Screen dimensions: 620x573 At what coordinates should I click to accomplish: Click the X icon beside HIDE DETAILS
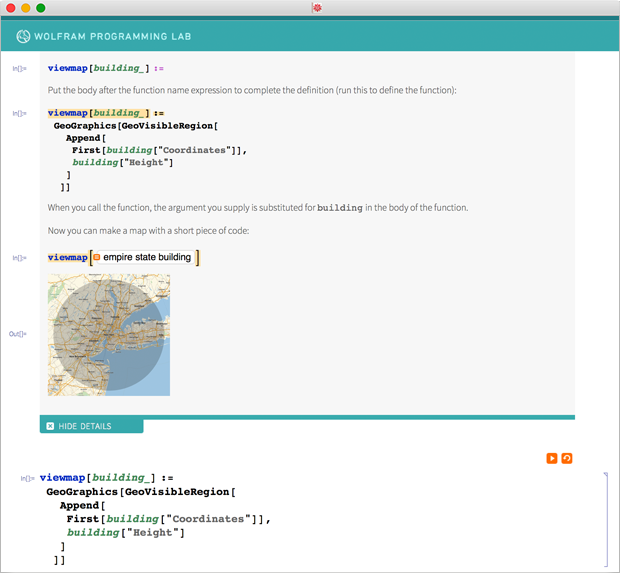[50, 426]
